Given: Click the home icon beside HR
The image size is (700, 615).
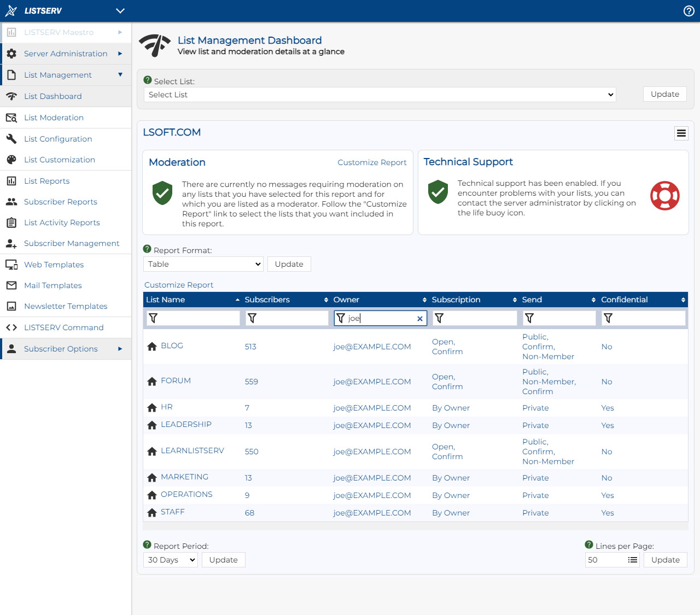Looking at the screenshot, I should click(152, 408).
